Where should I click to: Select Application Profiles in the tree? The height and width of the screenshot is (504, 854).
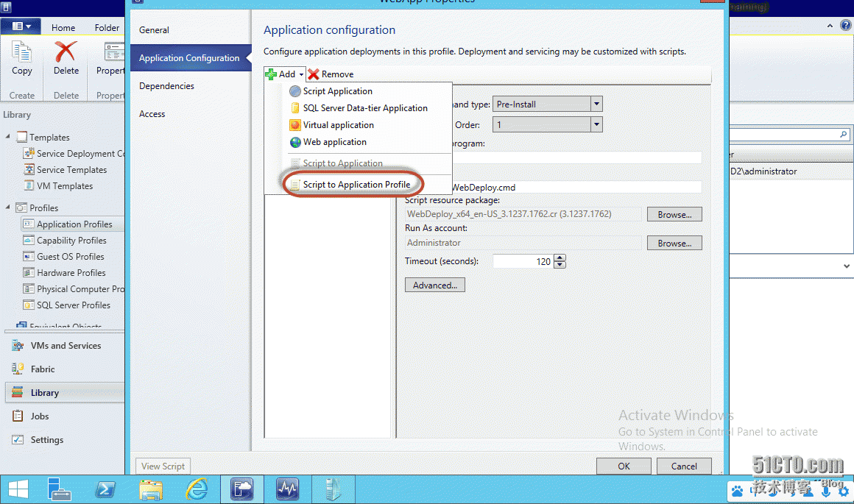tap(72, 224)
